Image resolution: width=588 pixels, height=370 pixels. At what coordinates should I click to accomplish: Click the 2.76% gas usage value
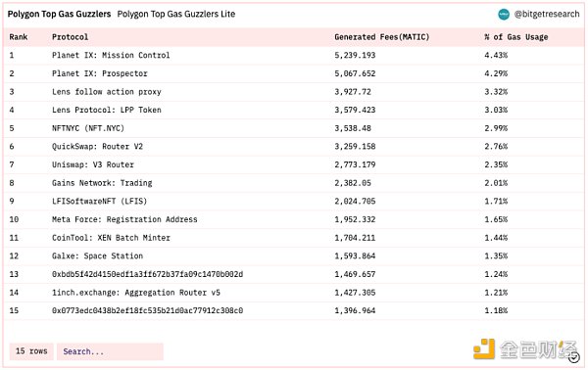496,147
